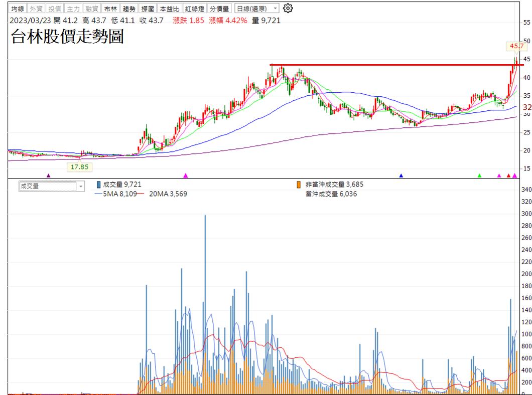Image resolution: width=532 pixels, height=395 pixels.
Task: Open the 日線(還原) timeframe dropdown
Action: click(x=256, y=8)
